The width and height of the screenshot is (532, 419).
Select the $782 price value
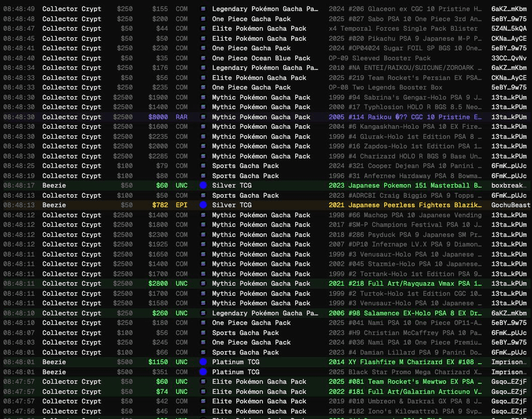point(160,205)
